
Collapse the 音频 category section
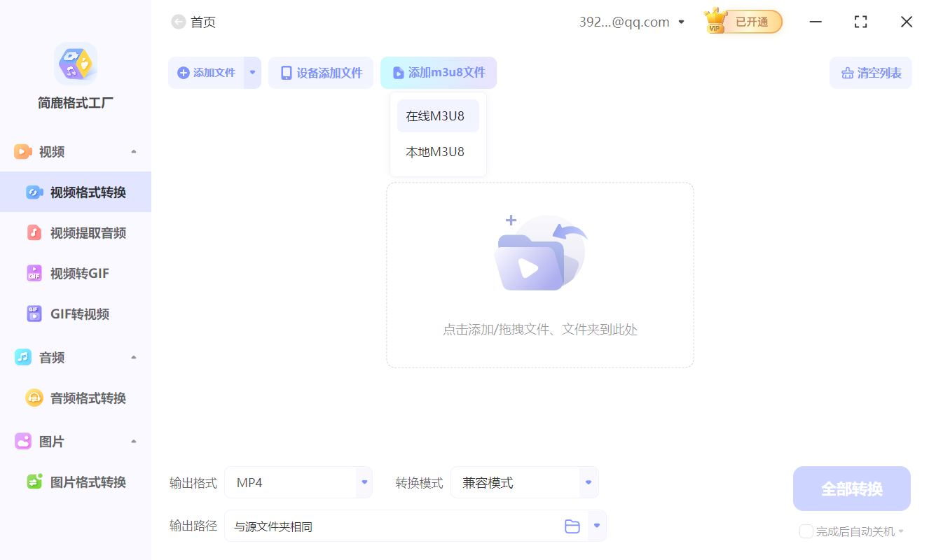pos(133,357)
